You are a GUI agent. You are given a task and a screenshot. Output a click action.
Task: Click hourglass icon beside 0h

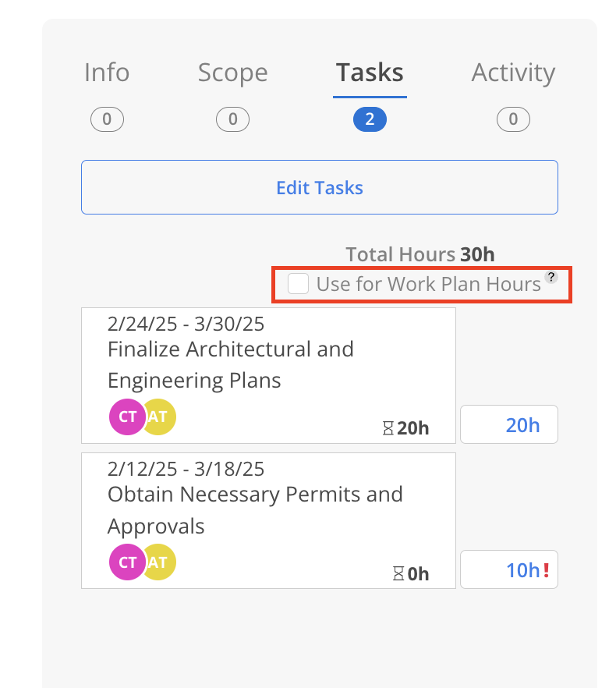click(398, 573)
